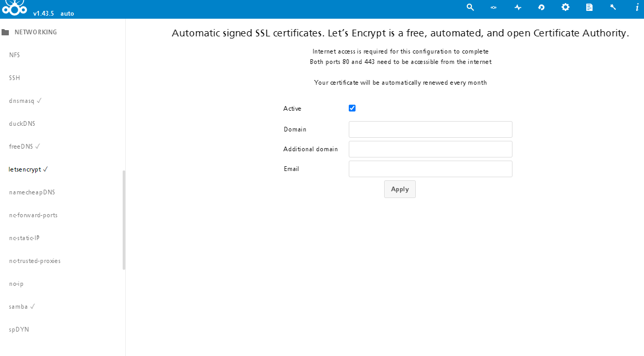Open namecheapDNS configuration
Screen dimensions: 644x356
[32, 192]
